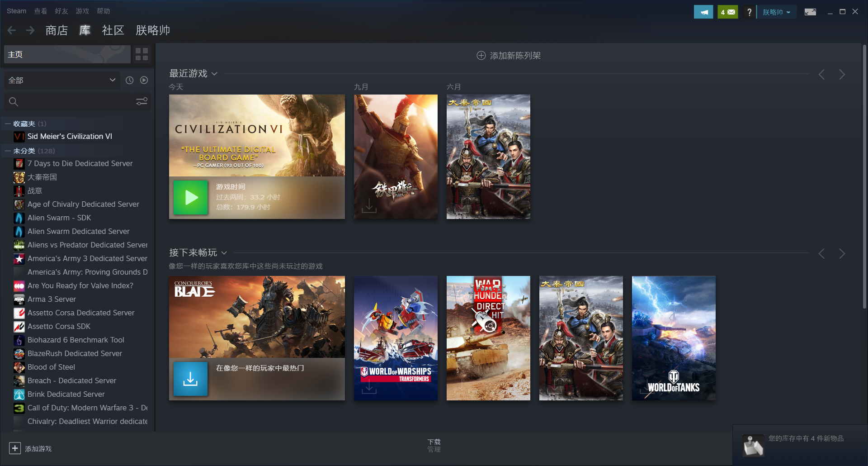The image size is (868, 466).
Task: Open the 商店 store tab
Action: [x=57, y=30]
